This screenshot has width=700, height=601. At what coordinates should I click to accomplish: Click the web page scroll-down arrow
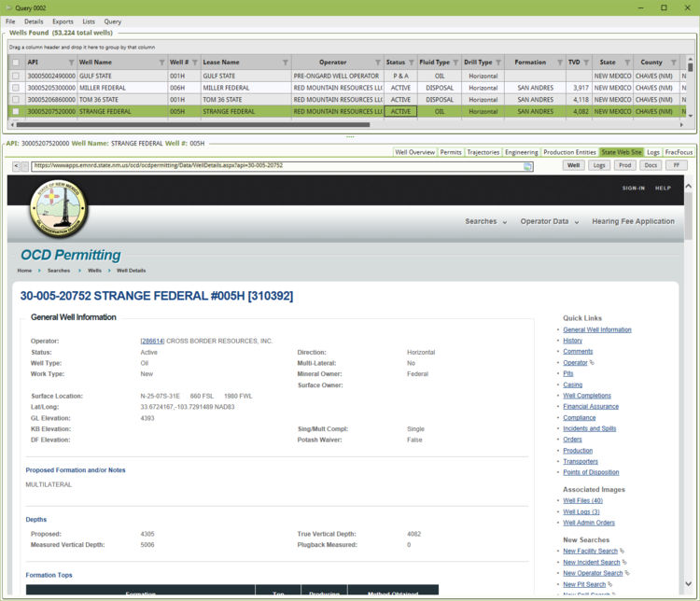[689, 584]
